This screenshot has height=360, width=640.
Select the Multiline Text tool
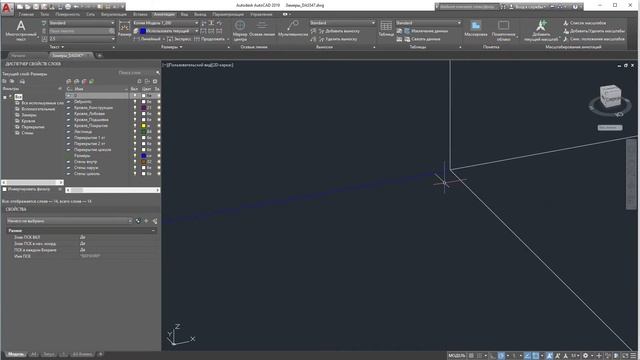click(21, 31)
